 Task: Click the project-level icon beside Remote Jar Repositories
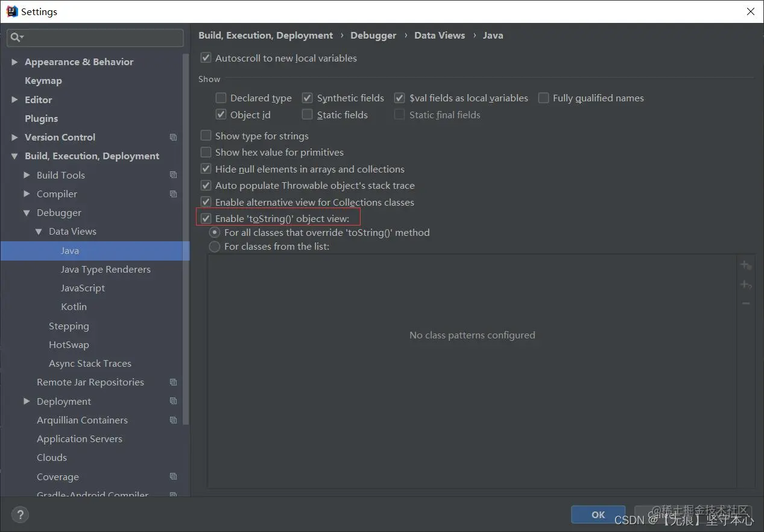174,382
